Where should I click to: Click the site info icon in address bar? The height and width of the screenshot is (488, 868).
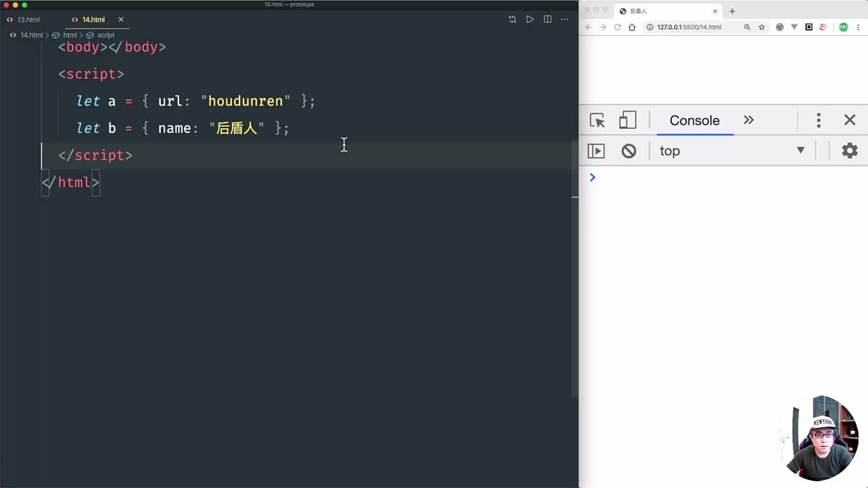click(650, 27)
